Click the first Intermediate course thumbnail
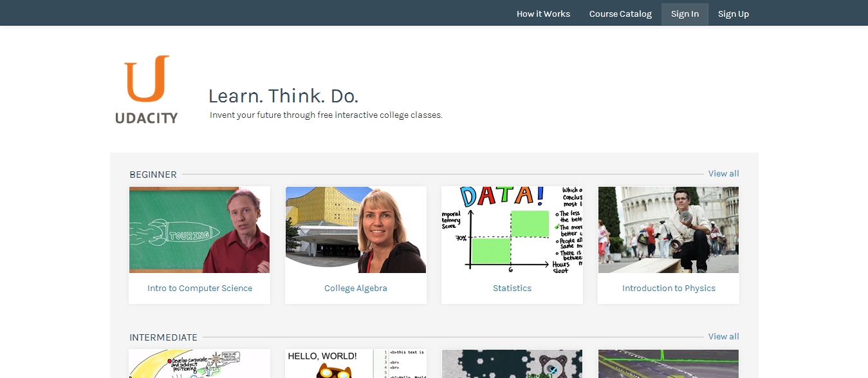The image size is (868, 378). coord(199,364)
